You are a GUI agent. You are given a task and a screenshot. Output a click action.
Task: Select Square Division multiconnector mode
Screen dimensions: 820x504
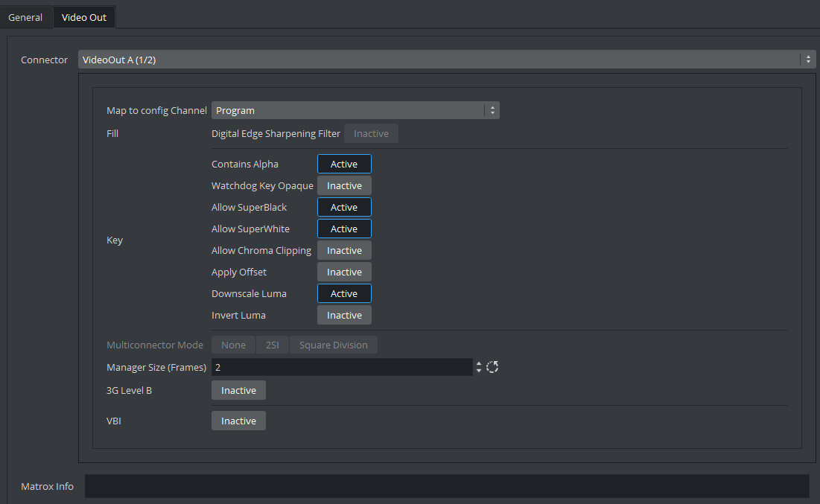coord(333,345)
